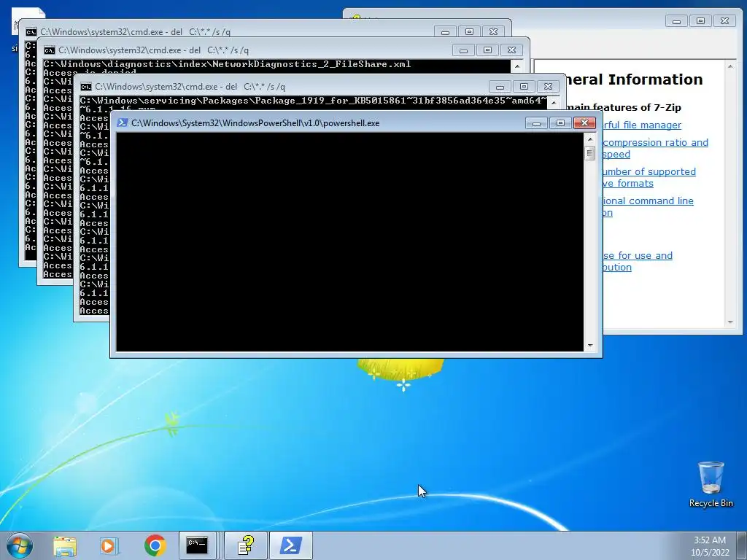Switch to the help window taskbar button
This screenshot has width=747, height=560.
(245, 545)
